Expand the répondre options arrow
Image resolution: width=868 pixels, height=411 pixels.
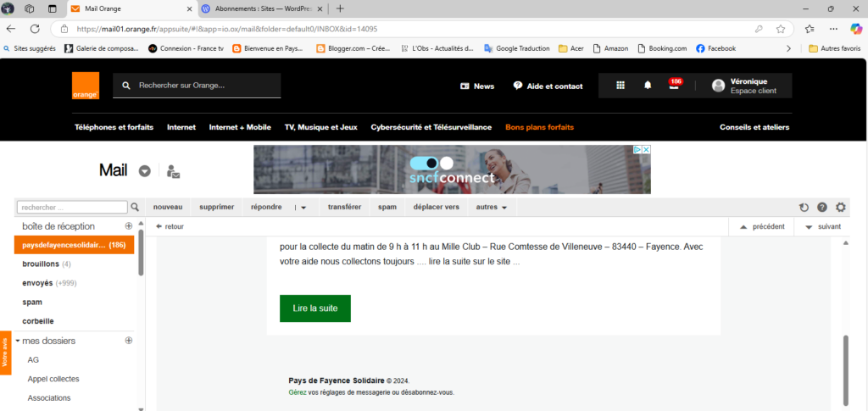coord(303,207)
